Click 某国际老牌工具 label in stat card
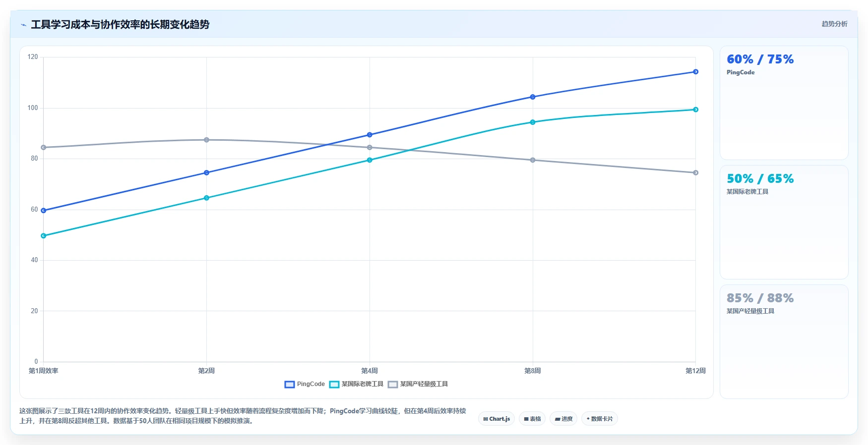868x445 pixels. tap(747, 192)
